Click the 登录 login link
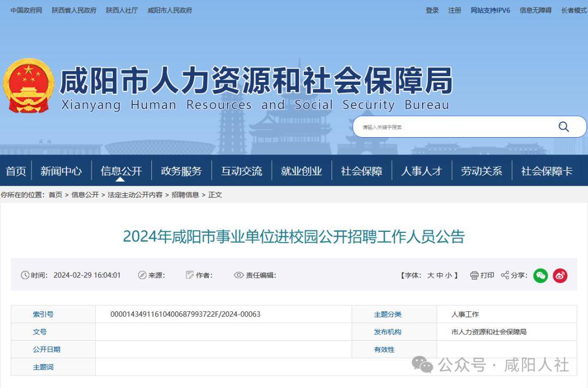Screen dimensions: 588x388 [x=432, y=10]
